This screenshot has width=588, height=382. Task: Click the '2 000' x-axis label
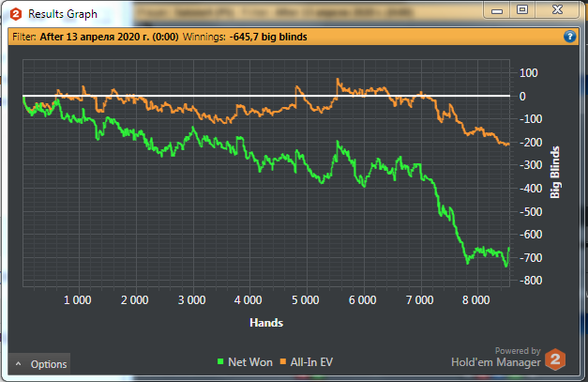134,300
